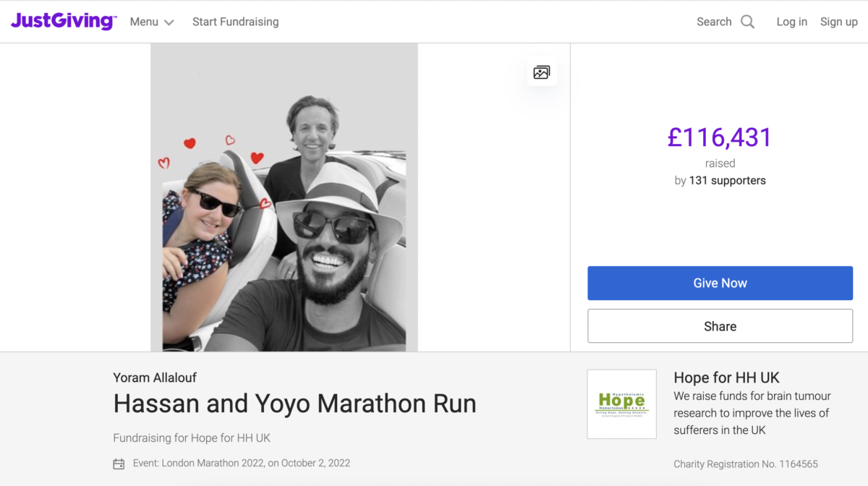Click the Share button
Screen dimensions: 868x486
coord(720,326)
